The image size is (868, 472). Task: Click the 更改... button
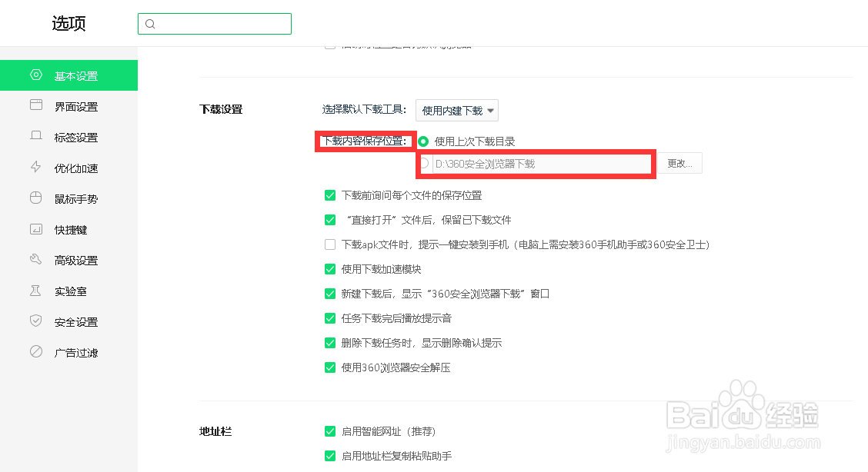tap(679, 162)
